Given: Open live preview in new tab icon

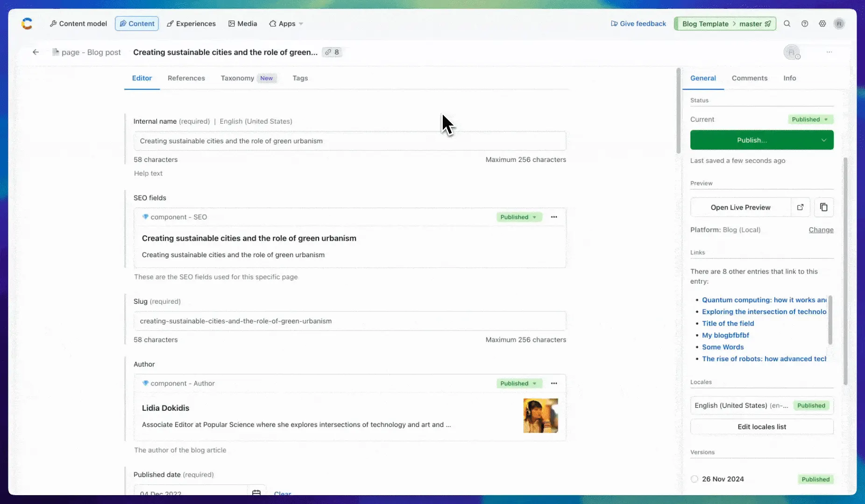Looking at the screenshot, I should [800, 207].
